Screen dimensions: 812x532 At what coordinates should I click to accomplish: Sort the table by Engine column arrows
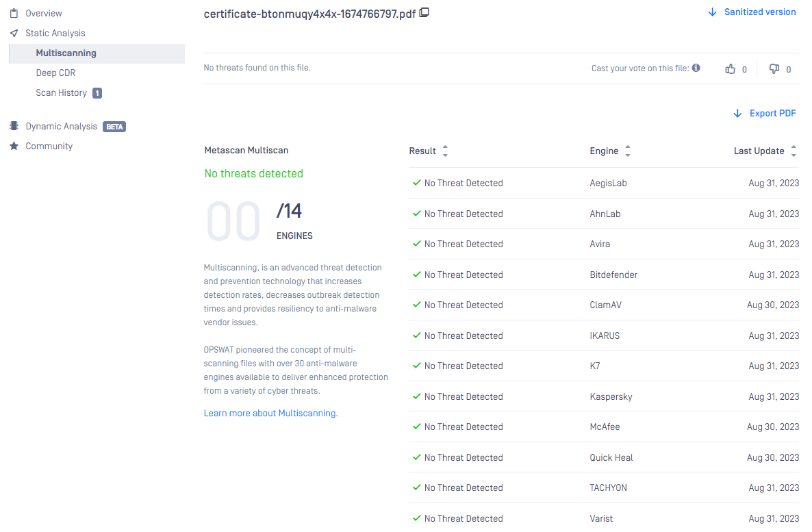coord(628,151)
